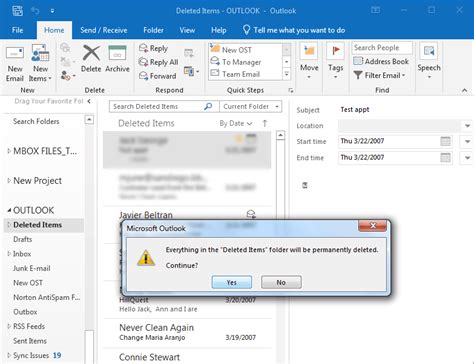The height and width of the screenshot is (364, 474).
Task: Open the By Date sort dropdown
Action: point(236,124)
